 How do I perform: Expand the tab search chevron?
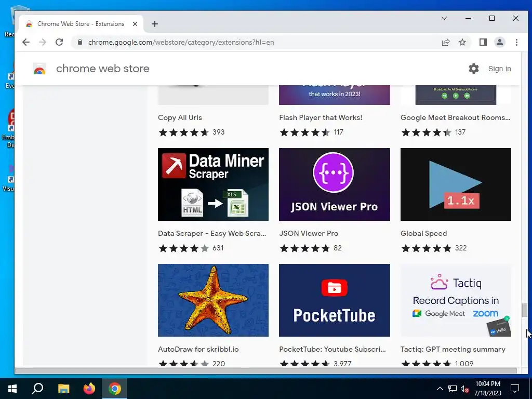pos(444,18)
